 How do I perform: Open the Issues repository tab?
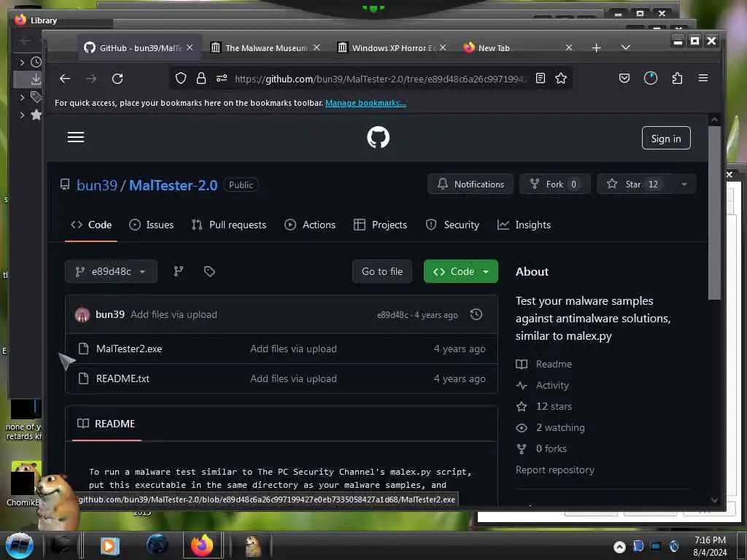click(x=151, y=225)
